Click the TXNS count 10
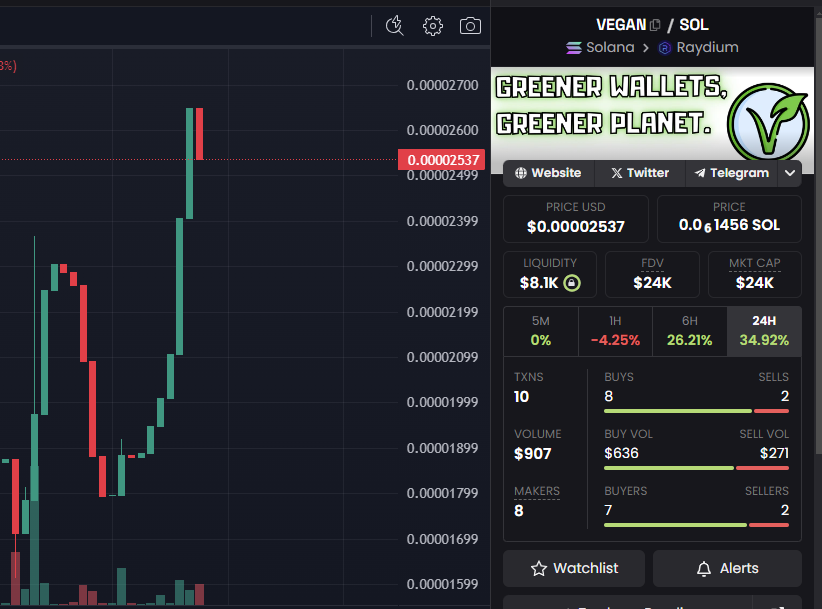The width and height of the screenshot is (822, 609). pos(522,397)
